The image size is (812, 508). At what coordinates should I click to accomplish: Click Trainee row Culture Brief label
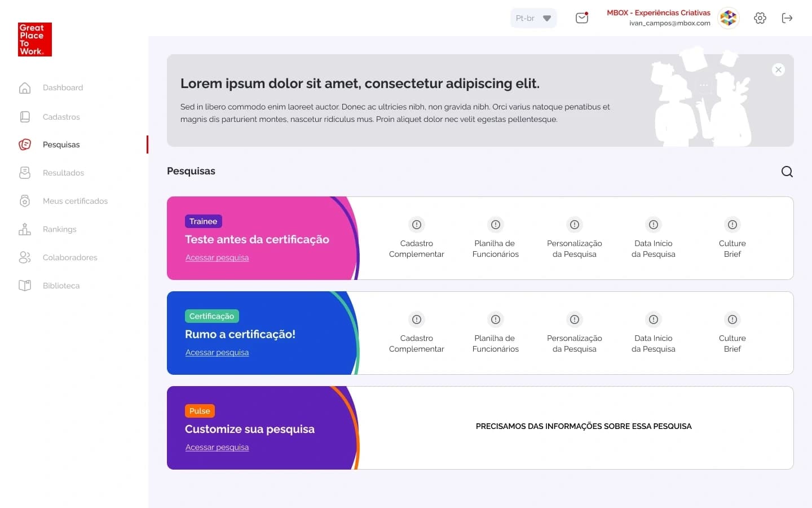tap(732, 249)
